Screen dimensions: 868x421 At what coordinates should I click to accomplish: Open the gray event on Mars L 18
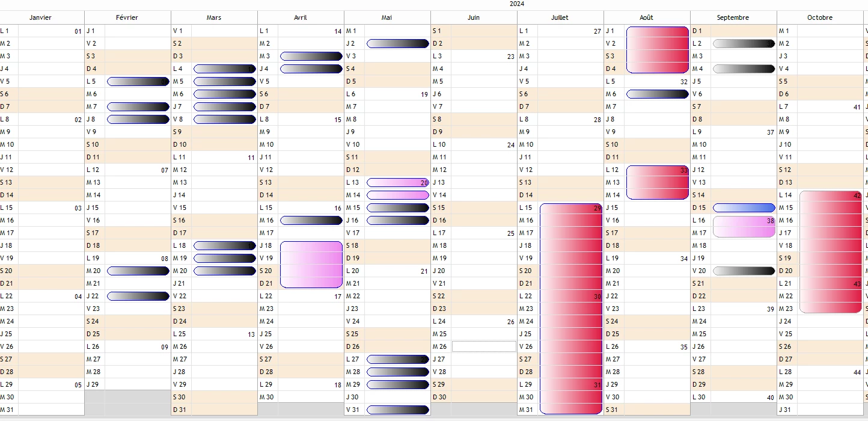click(225, 245)
